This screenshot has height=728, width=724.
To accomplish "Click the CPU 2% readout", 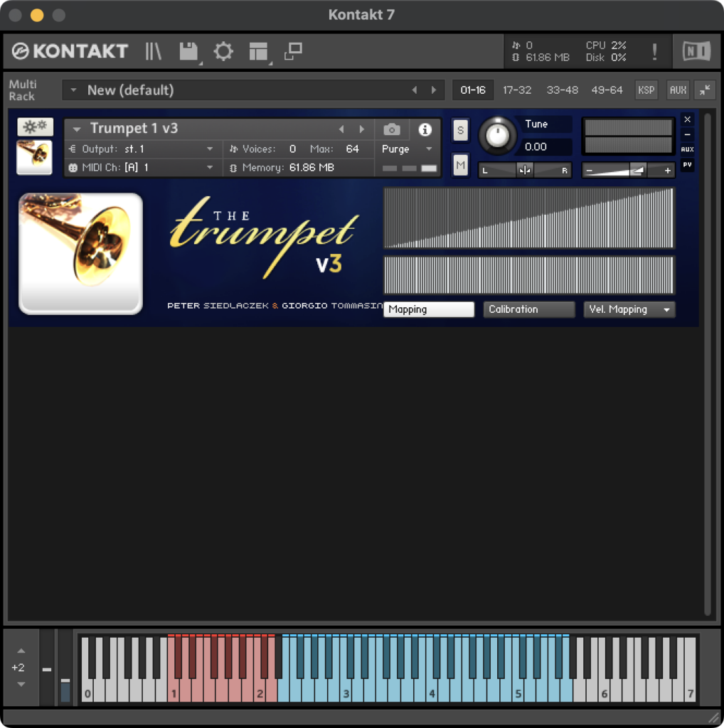I will coord(606,45).
